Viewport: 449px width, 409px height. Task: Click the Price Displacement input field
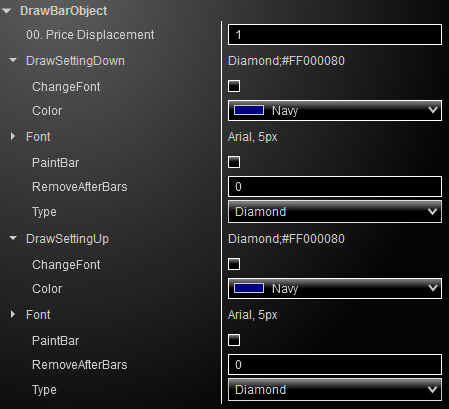335,35
